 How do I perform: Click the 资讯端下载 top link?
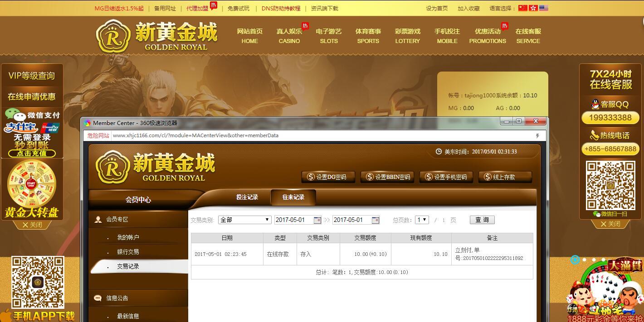point(324,8)
